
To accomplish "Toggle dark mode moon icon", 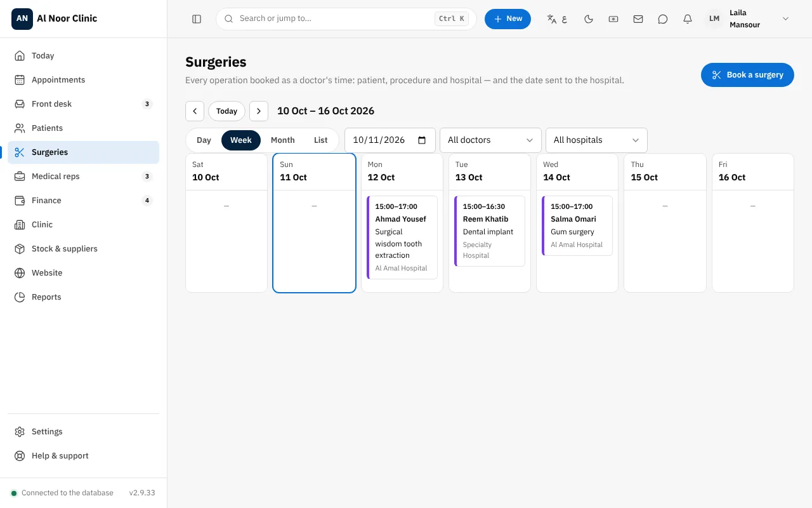I will [x=589, y=19].
